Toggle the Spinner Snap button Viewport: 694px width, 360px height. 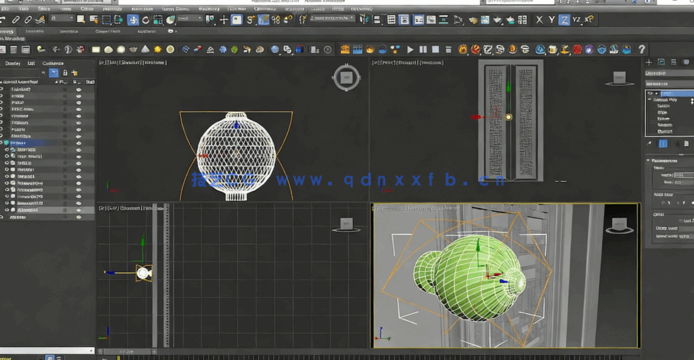pyautogui.click(x=288, y=19)
